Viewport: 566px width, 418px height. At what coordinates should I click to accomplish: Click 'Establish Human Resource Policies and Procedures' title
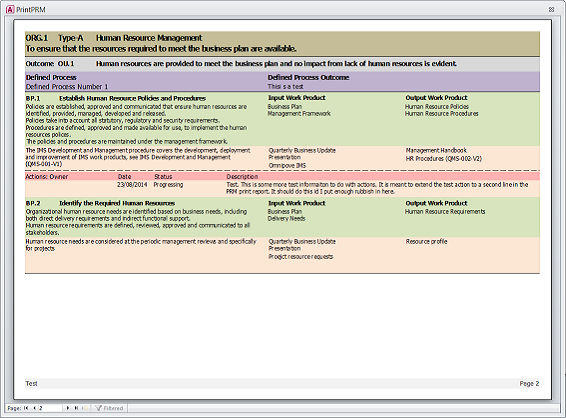coord(132,98)
